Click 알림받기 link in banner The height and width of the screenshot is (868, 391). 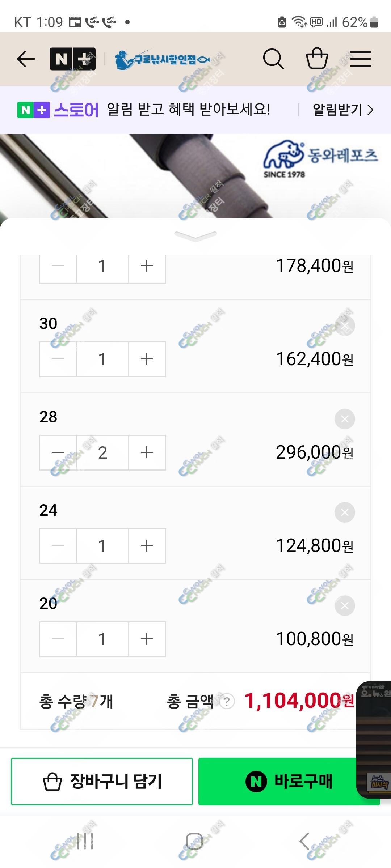pos(343,110)
